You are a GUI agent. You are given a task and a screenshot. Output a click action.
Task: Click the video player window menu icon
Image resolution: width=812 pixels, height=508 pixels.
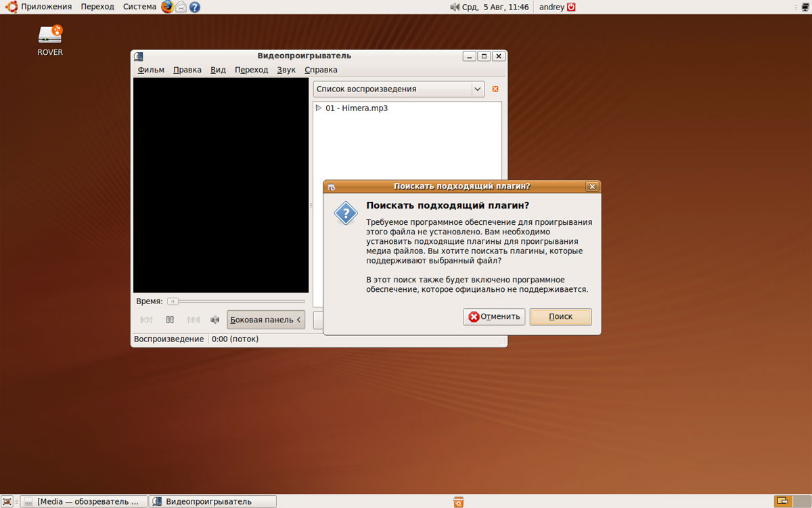tap(139, 56)
